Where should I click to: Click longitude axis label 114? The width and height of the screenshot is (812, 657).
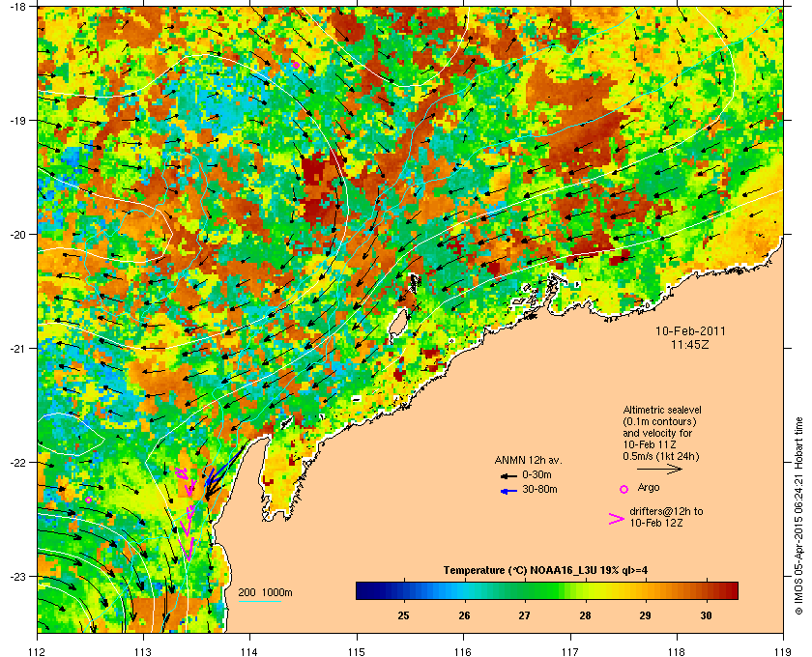pyautogui.click(x=249, y=652)
